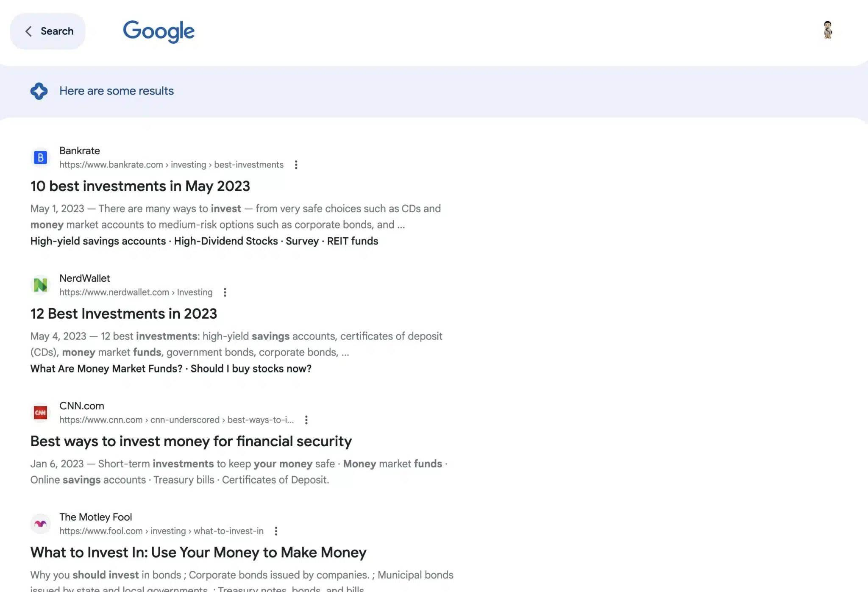Click 'What Are Money Market Funds?' sitelink

point(106,369)
